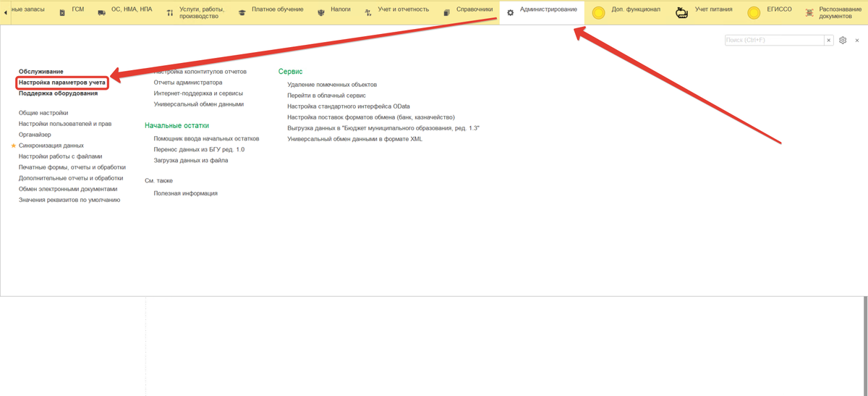Close the functions menu panel
The height and width of the screenshot is (396, 868).
[857, 41]
